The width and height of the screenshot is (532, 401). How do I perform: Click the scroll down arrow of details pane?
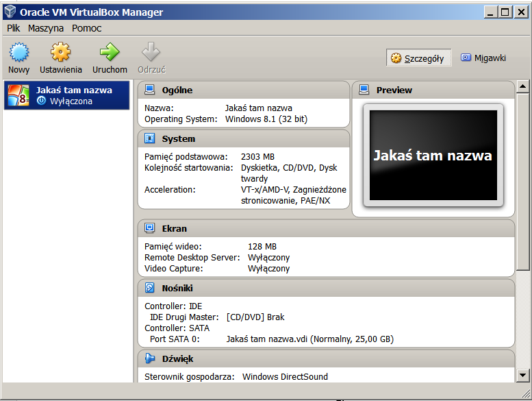click(523, 376)
